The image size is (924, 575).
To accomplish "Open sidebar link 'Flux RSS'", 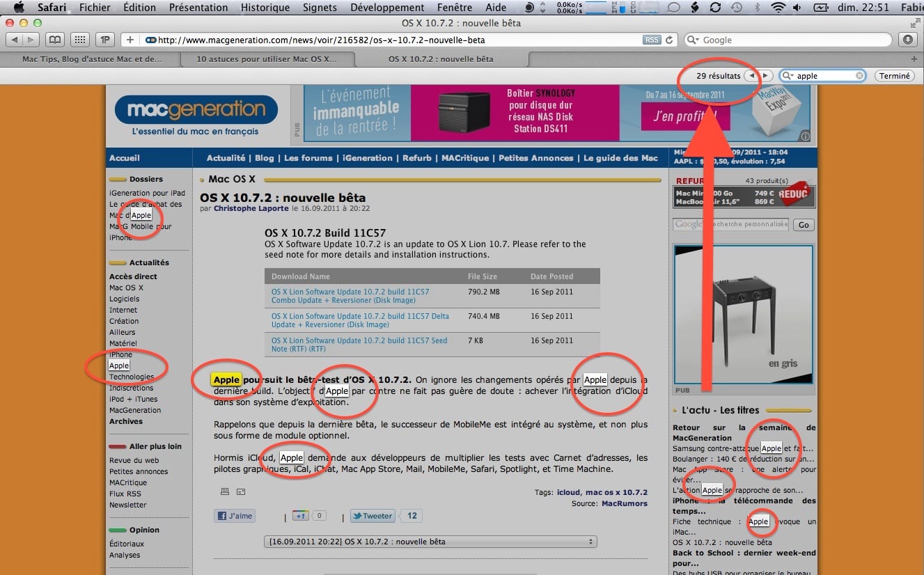I will 125,494.
